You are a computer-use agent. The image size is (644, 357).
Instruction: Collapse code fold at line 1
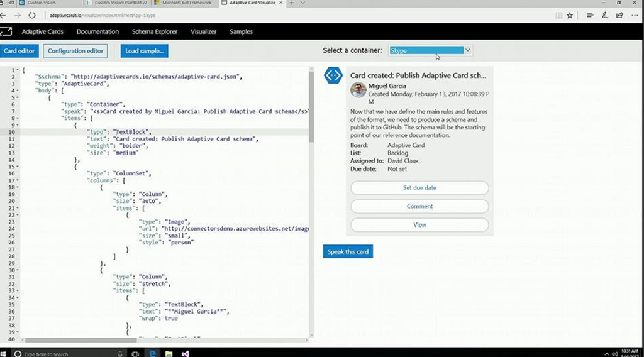tap(18, 70)
